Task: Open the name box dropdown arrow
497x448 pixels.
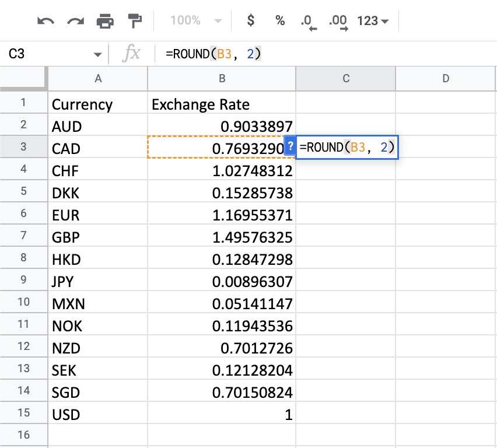Action: pos(98,54)
